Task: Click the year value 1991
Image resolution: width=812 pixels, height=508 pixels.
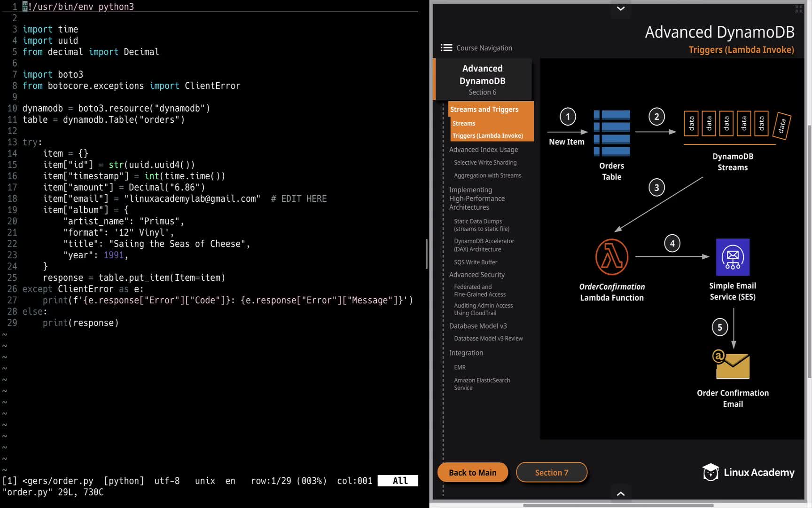Action: click(114, 255)
